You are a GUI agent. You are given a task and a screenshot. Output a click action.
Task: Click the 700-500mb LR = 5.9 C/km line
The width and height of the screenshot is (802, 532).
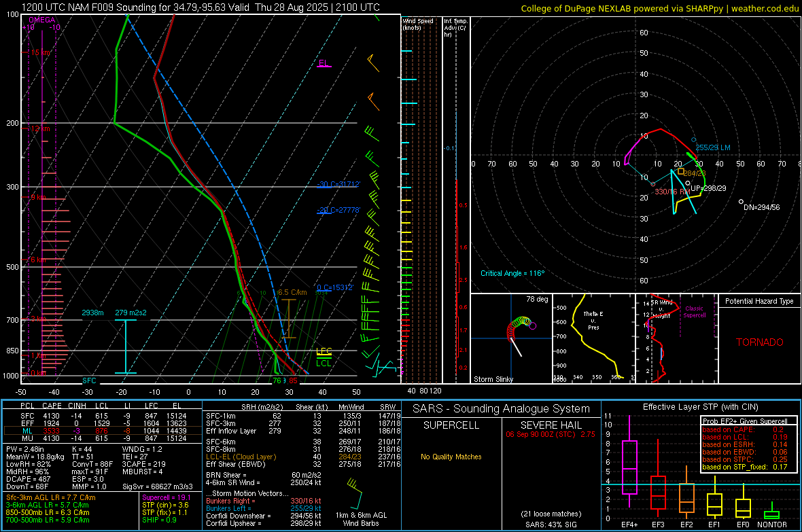point(48,520)
